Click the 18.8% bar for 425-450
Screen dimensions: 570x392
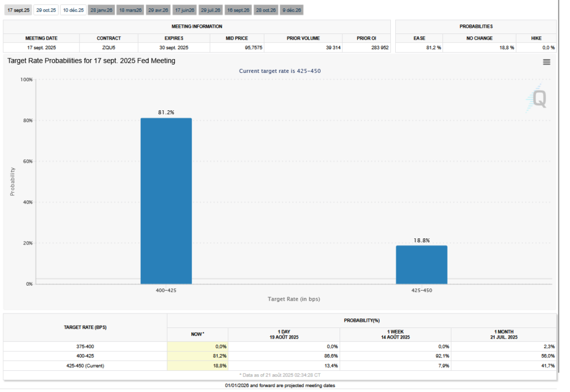click(421, 264)
